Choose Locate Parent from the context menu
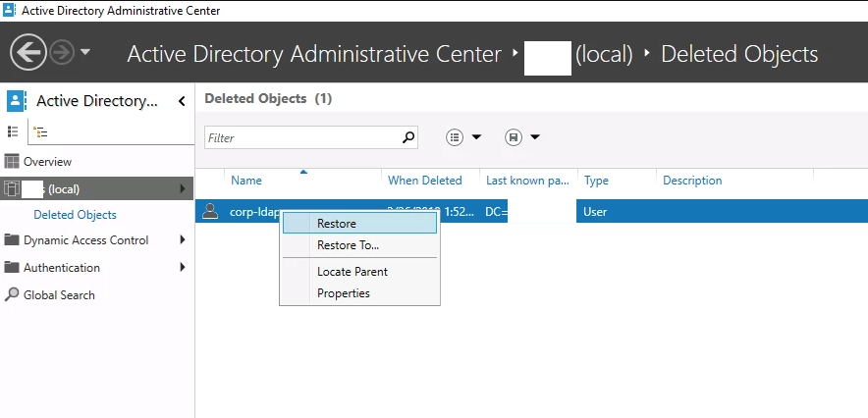 pyautogui.click(x=359, y=272)
